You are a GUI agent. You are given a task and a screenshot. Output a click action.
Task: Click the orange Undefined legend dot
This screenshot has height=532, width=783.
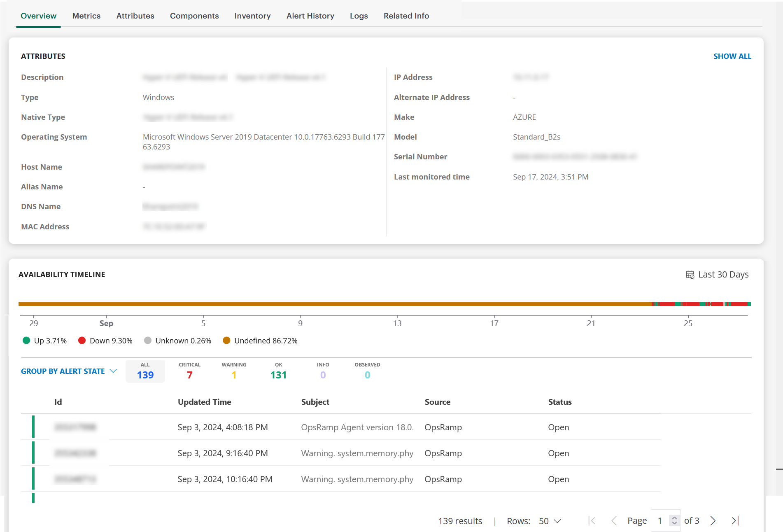click(x=226, y=341)
